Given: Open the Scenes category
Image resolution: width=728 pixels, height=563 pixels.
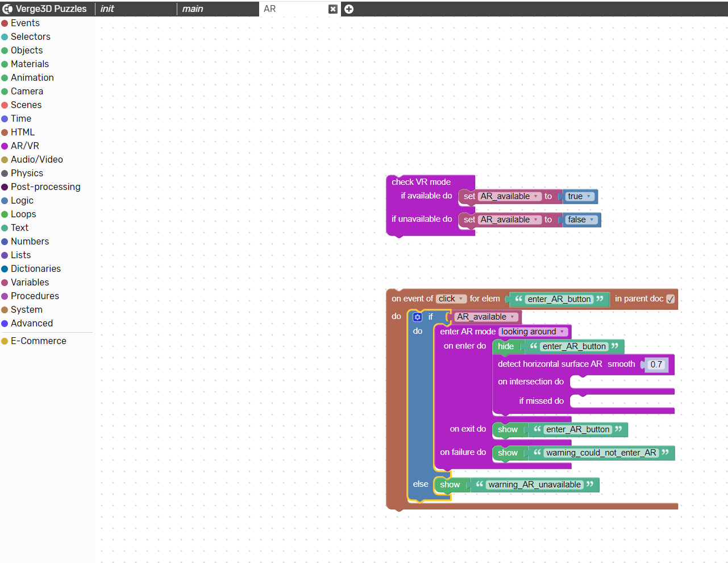Looking at the screenshot, I should click(x=26, y=105).
